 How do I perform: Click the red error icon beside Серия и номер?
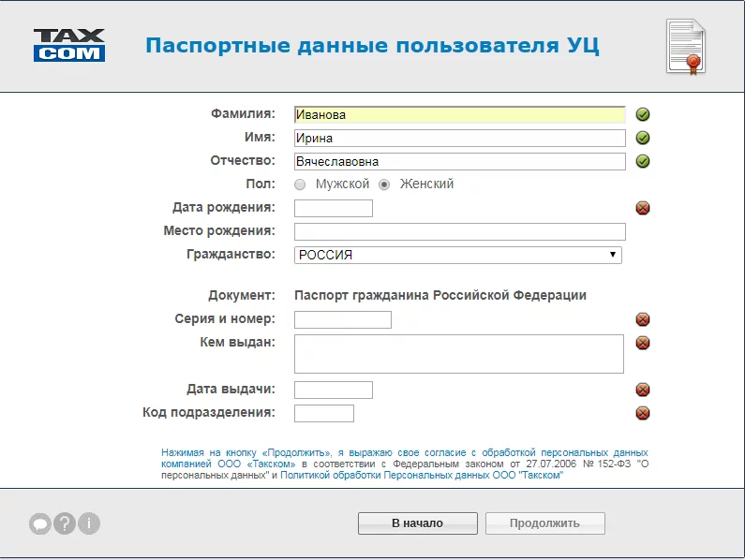643,320
